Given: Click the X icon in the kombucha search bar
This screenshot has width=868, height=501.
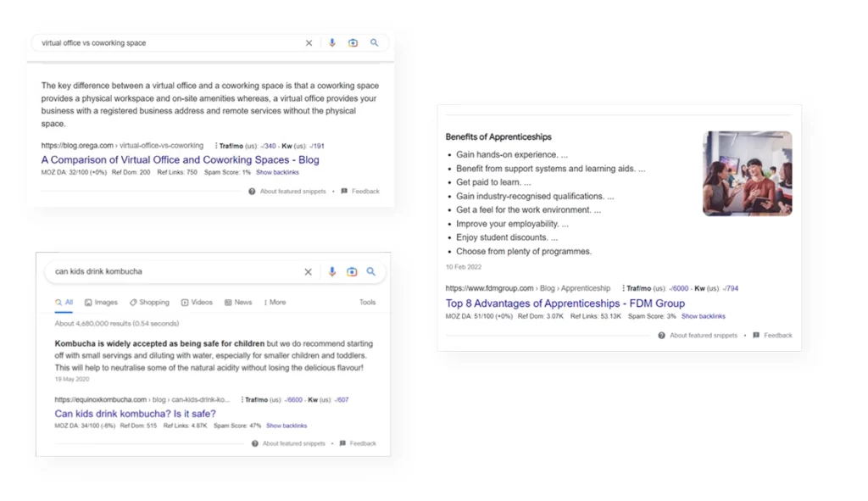Looking at the screenshot, I should [x=309, y=272].
